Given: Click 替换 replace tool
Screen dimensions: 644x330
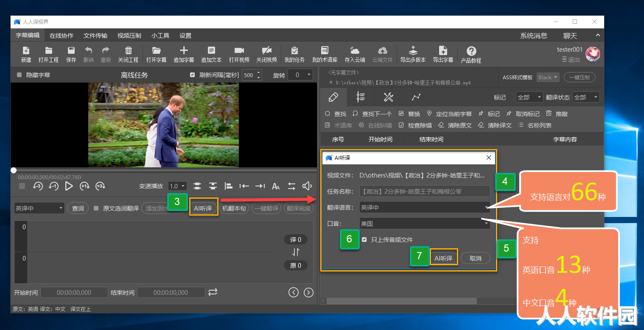Looking at the screenshot, I should pyautogui.click(x=409, y=114).
